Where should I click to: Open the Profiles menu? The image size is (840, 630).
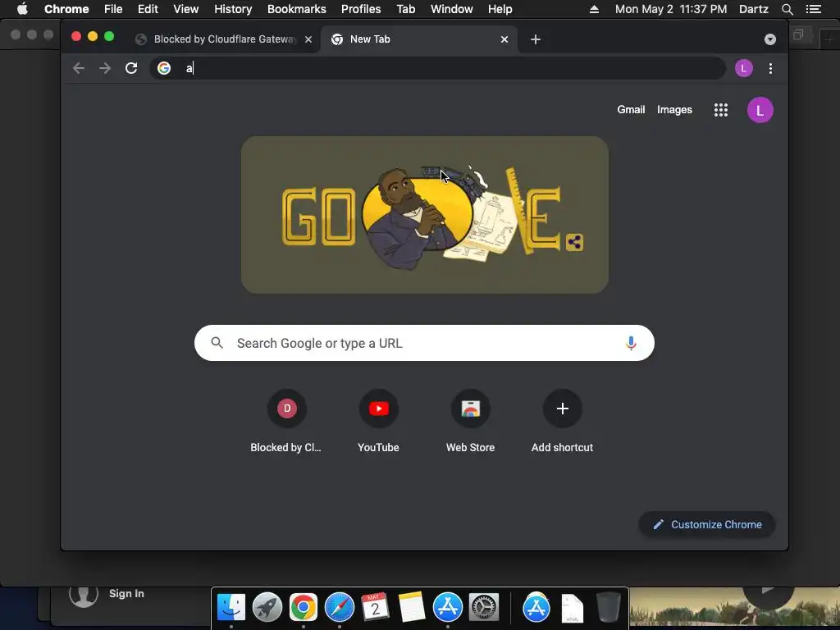coord(361,9)
